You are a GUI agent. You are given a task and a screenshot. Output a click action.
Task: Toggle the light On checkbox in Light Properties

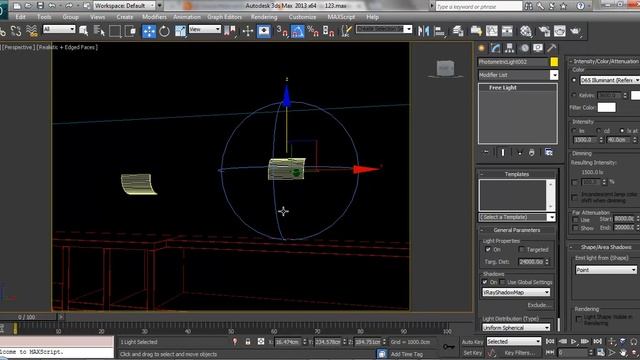tap(488, 249)
